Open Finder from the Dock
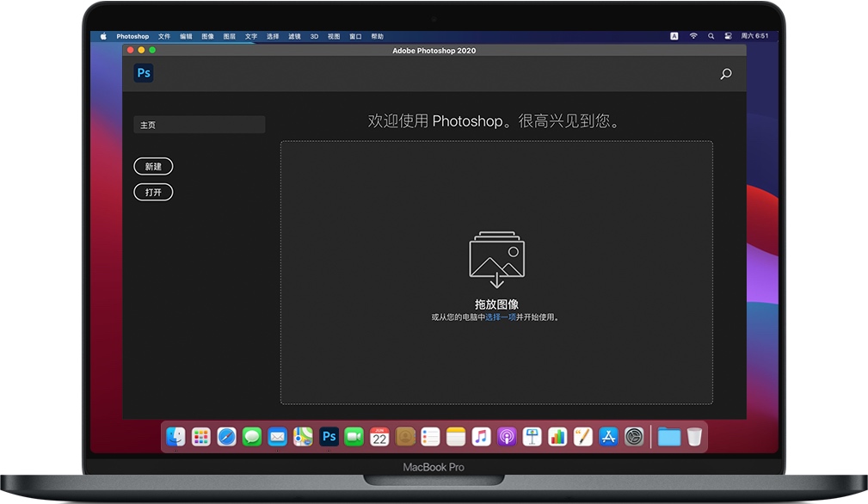Screen dimensions: 868x504 pyautogui.click(x=175, y=437)
